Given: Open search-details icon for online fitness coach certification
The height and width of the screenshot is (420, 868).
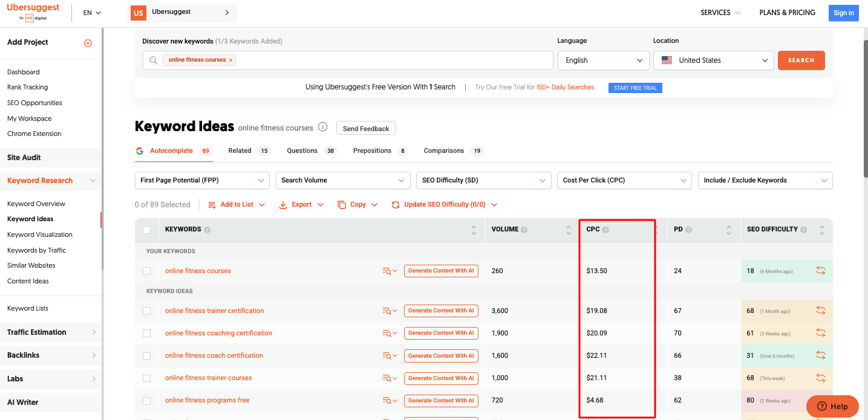Looking at the screenshot, I should 390,356.
